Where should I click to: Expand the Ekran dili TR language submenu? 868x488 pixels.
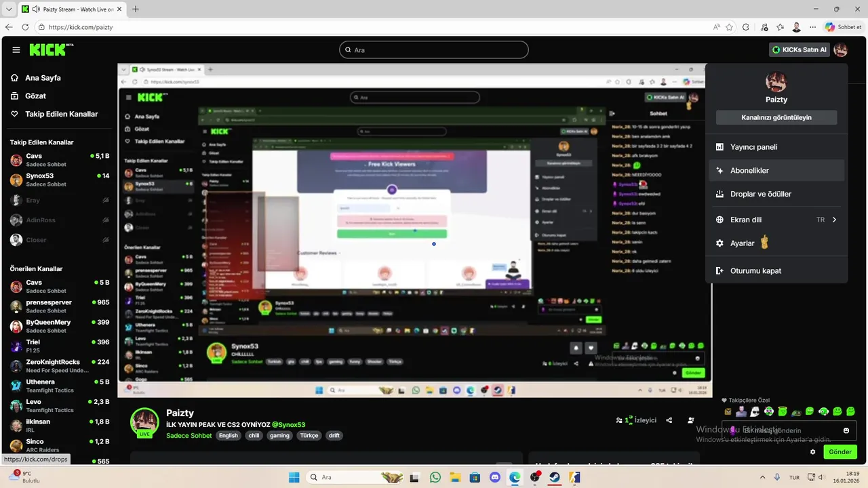776,220
